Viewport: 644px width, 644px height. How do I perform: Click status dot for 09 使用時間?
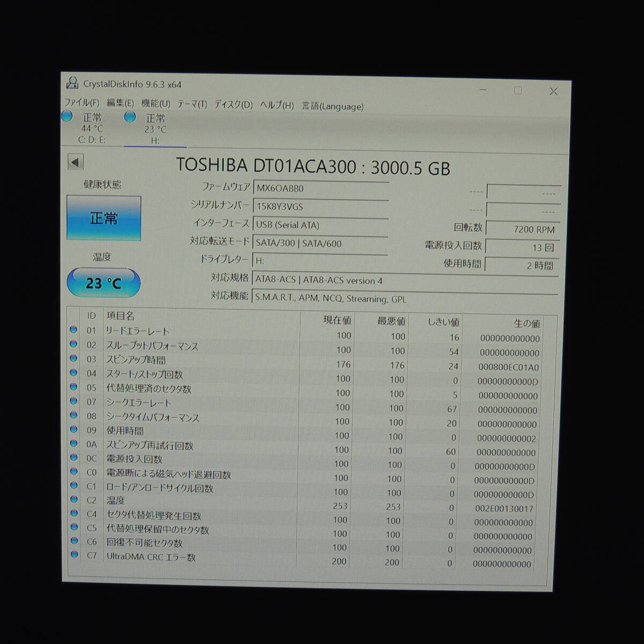click(74, 429)
